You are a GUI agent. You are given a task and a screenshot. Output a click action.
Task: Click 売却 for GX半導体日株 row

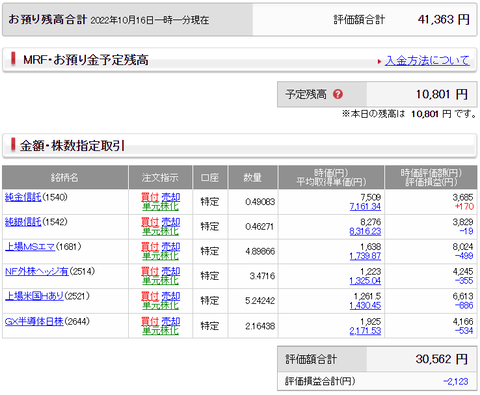coord(171,321)
